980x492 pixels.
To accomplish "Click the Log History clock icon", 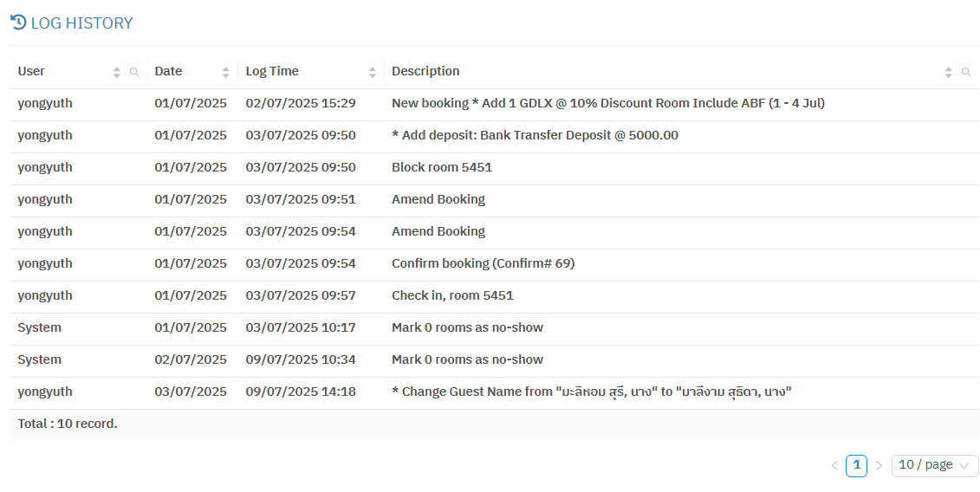I will (x=18, y=23).
